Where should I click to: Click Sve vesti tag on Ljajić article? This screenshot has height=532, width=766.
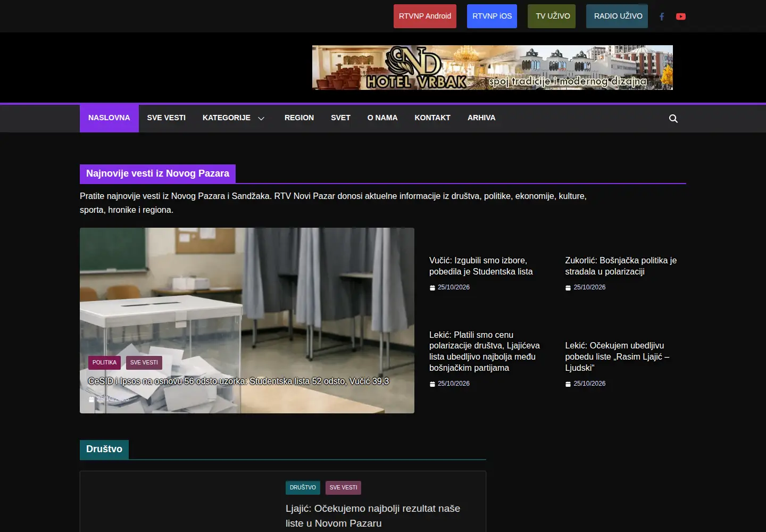(x=343, y=488)
